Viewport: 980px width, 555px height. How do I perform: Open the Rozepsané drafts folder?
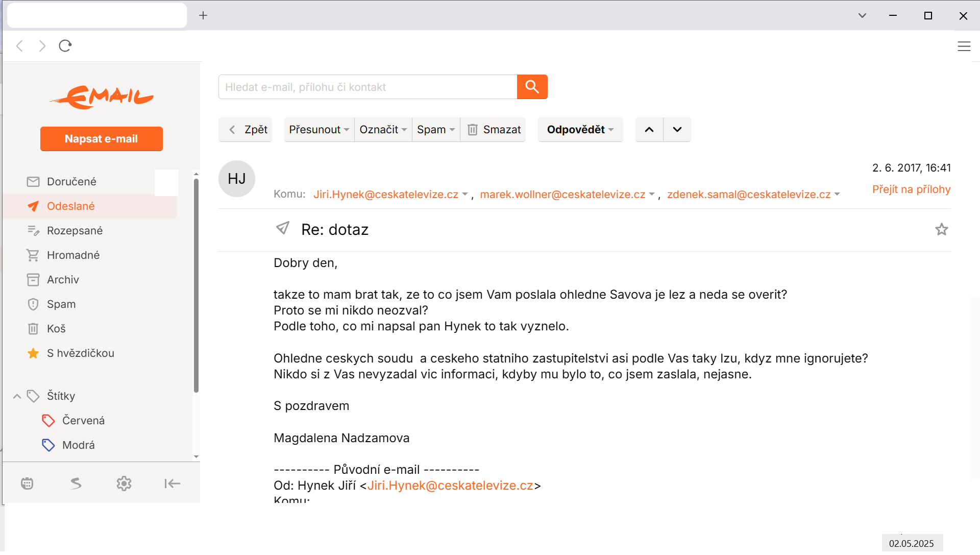pos(90,231)
